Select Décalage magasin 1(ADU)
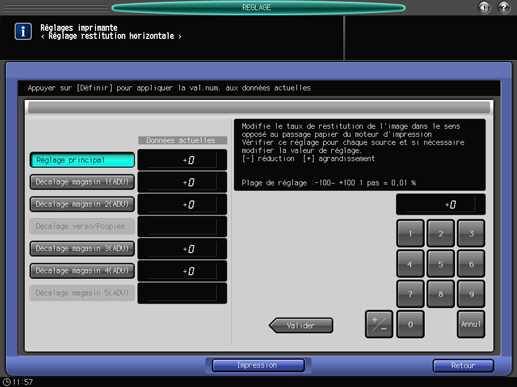The width and height of the screenshot is (517, 387). pyautogui.click(x=82, y=182)
